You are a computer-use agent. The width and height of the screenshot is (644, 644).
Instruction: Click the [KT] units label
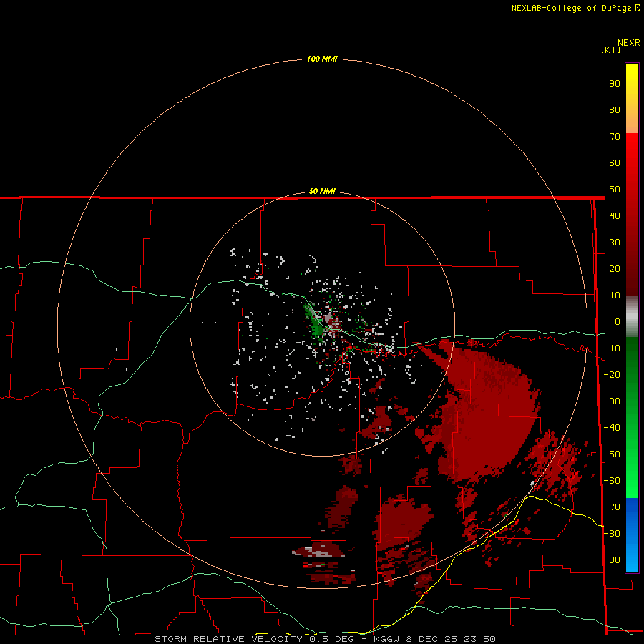point(611,49)
